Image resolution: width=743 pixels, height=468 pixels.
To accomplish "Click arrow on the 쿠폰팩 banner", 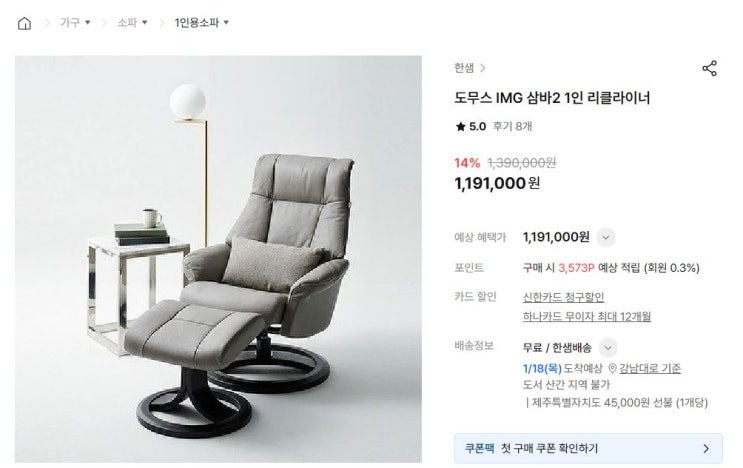I will 706,448.
